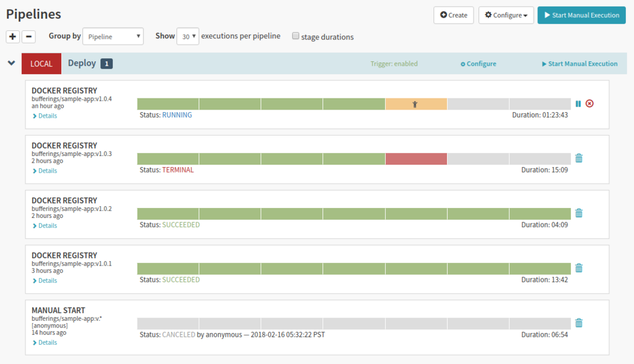The image size is (634, 364).
Task: Collapse all pipelines with minus button
Action: coord(28,37)
